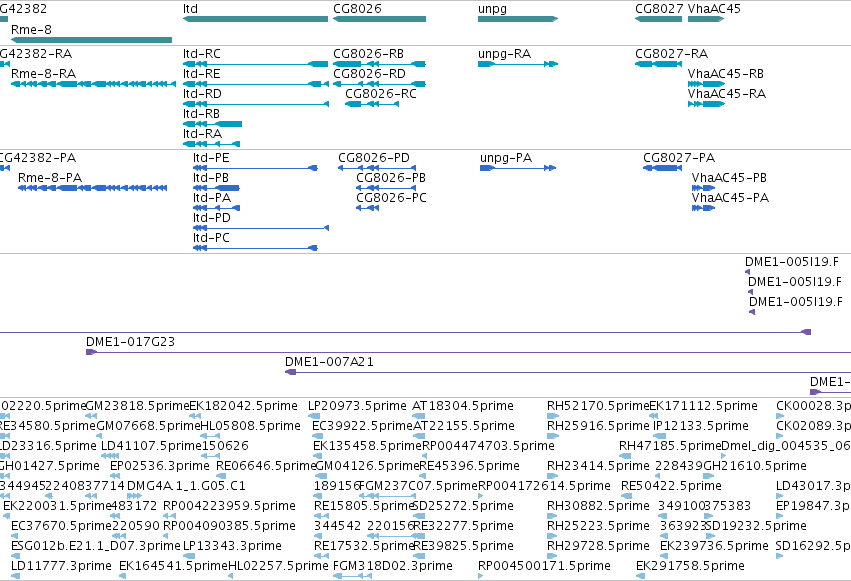851x581 pixels.
Task: Click protein ltd-PB label
Action: [211, 178]
